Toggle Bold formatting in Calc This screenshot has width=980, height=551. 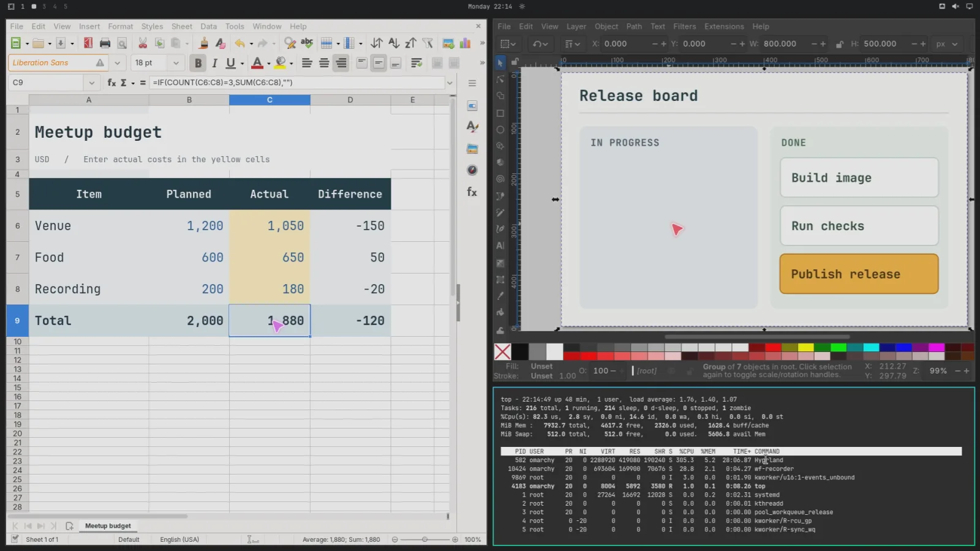pyautogui.click(x=198, y=62)
